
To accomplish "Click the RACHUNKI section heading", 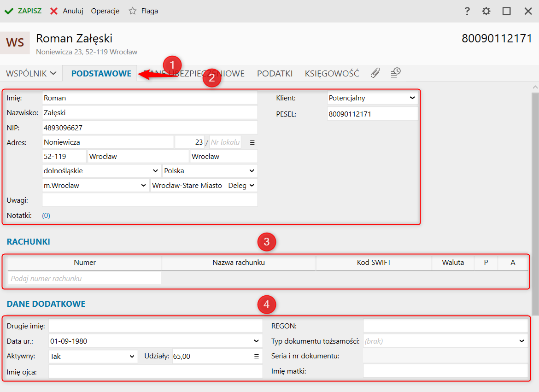I will pyautogui.click(x=29, y=242).
